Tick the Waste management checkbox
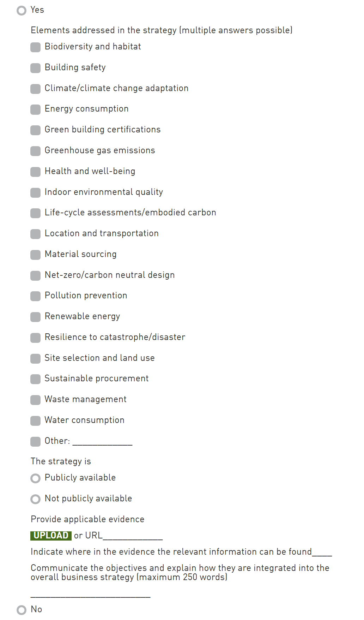The image size is (364, 620). coord(36,400)
